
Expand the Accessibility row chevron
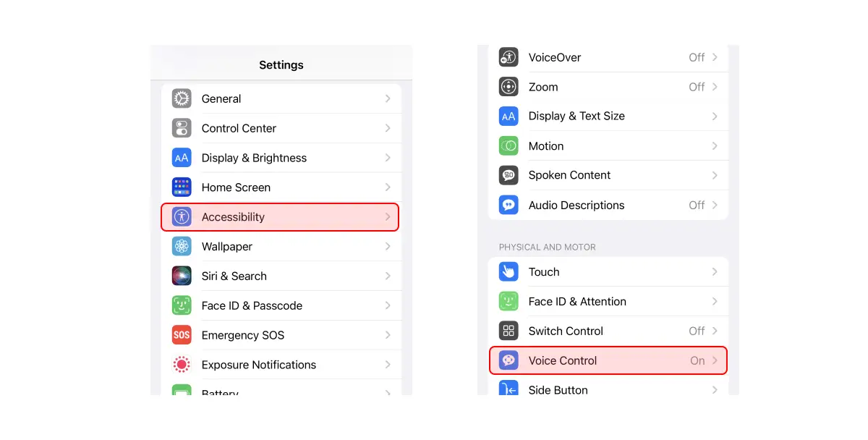click(x=388, y=217)
